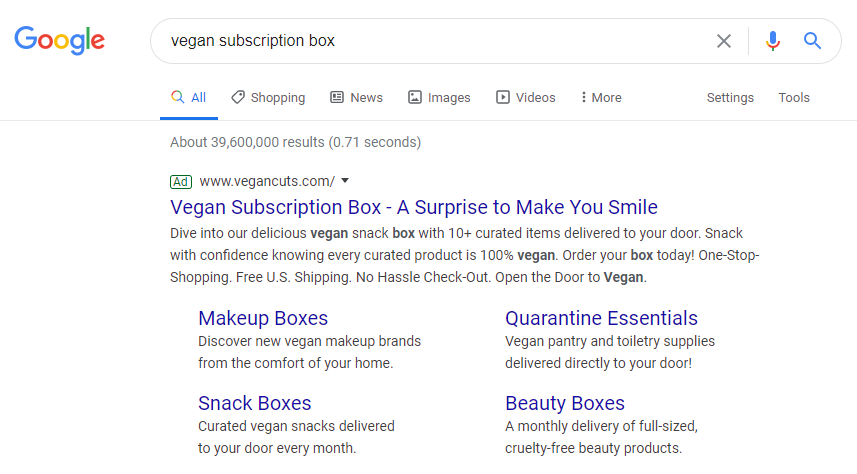Open the Settings menu
This screenshot has width=857, height=474.
pos(730,97)
